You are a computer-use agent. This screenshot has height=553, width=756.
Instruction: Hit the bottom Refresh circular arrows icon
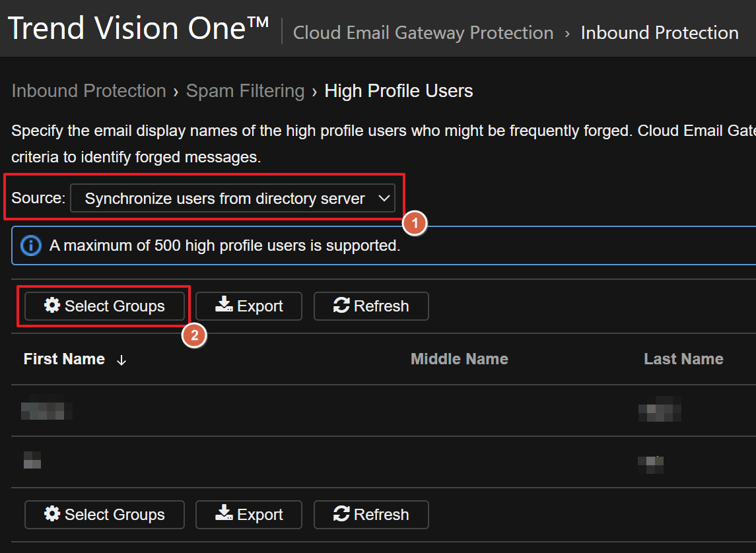point(341,515)
